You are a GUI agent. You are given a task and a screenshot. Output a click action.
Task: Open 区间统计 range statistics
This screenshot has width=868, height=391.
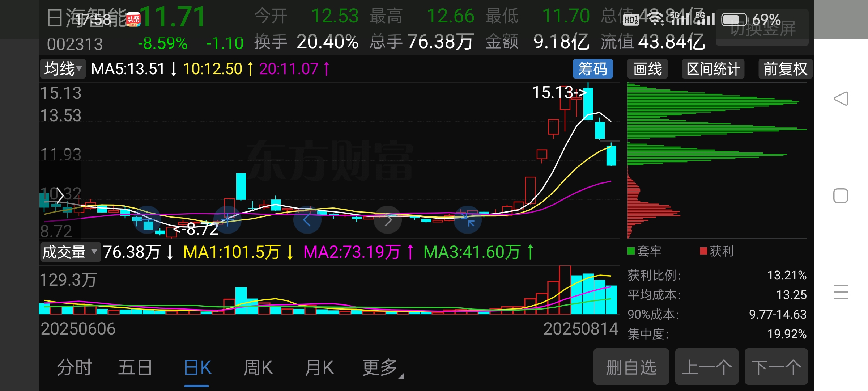tap(713, 69)
